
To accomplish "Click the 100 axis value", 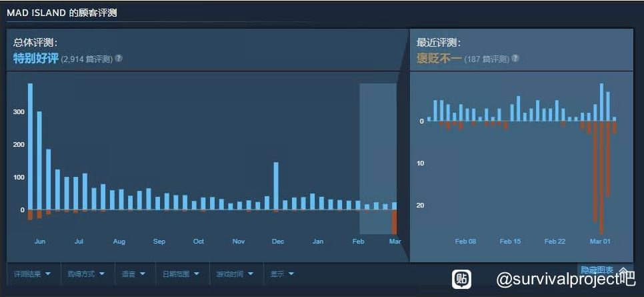I will point(19,178).
